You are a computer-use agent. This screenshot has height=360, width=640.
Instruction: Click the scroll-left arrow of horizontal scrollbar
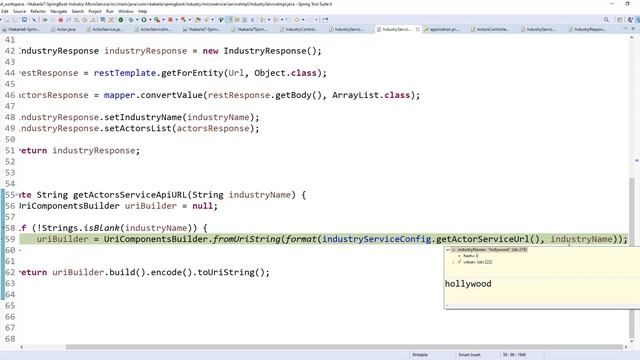(x=21, y=347)
